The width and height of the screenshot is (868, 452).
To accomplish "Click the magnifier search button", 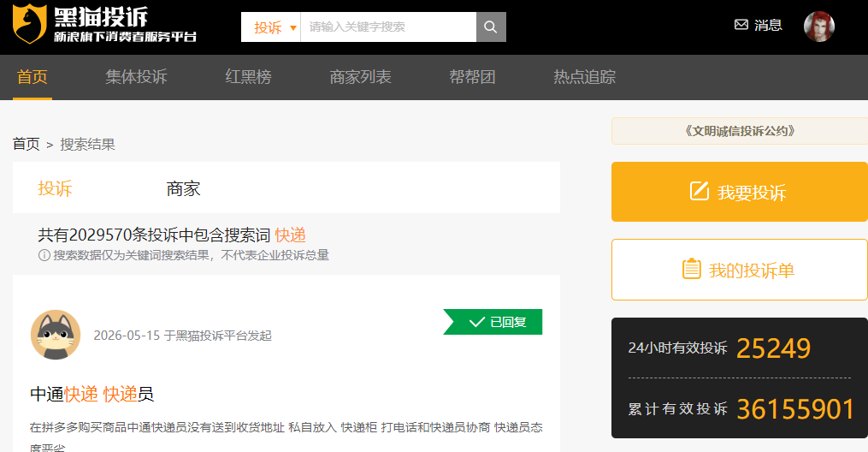I will (x=491, y=27).
